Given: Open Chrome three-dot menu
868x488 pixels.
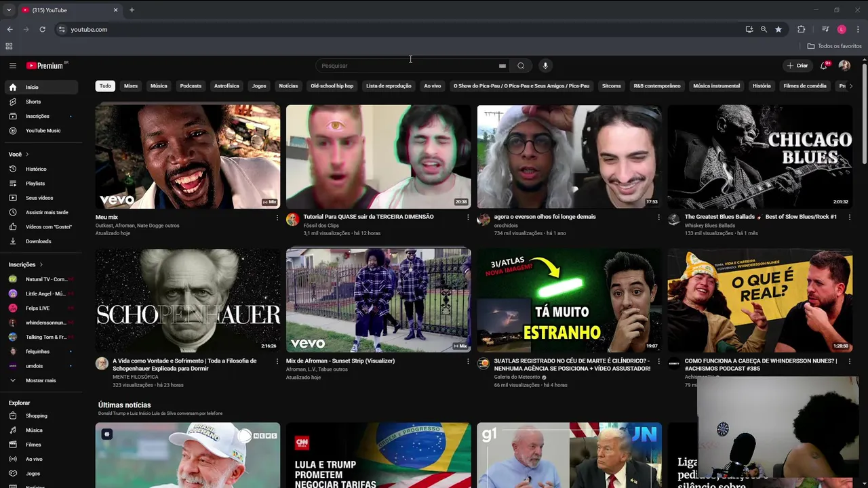Looking at the screenshot, I should (858, 30).
